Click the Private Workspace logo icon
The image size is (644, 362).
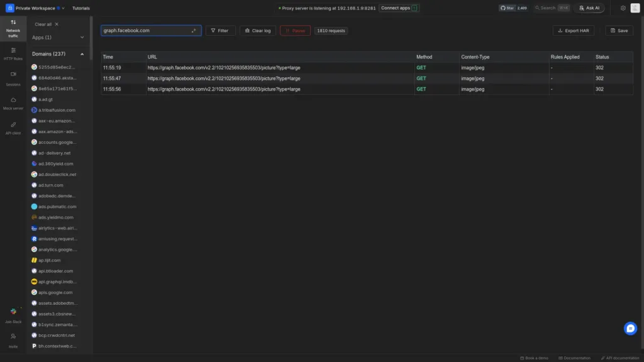click(x=10, y=8)
